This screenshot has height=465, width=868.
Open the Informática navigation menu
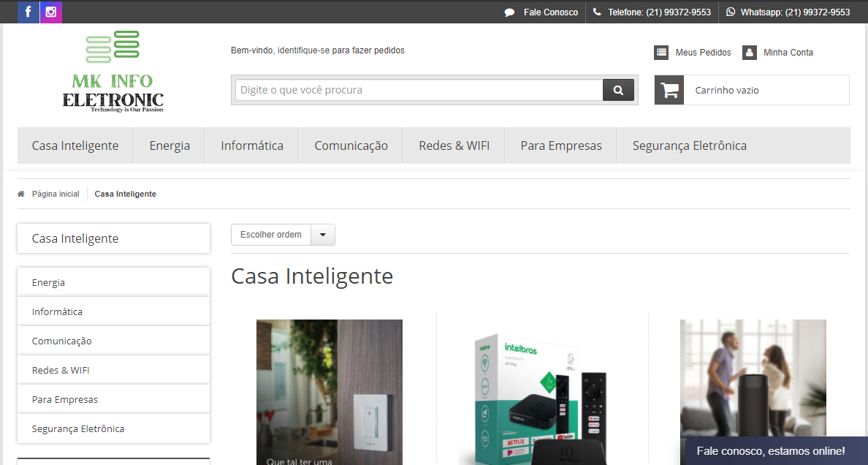[x=252, y=145]
